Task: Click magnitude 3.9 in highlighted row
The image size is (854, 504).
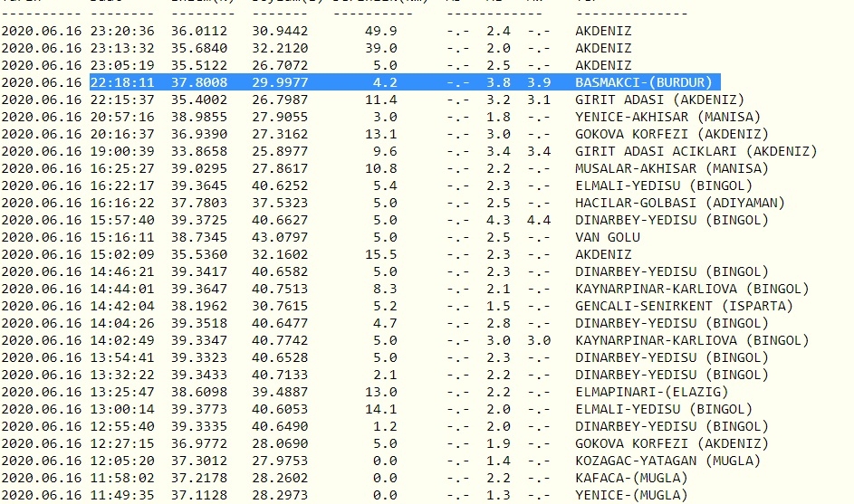Action: pos(539,82)
